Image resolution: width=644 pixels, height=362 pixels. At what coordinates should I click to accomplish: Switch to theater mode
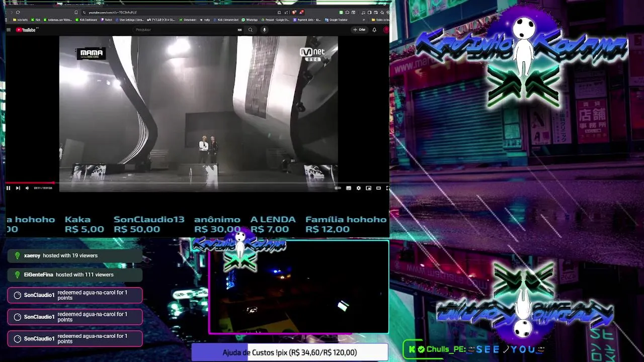click(378, 188)
